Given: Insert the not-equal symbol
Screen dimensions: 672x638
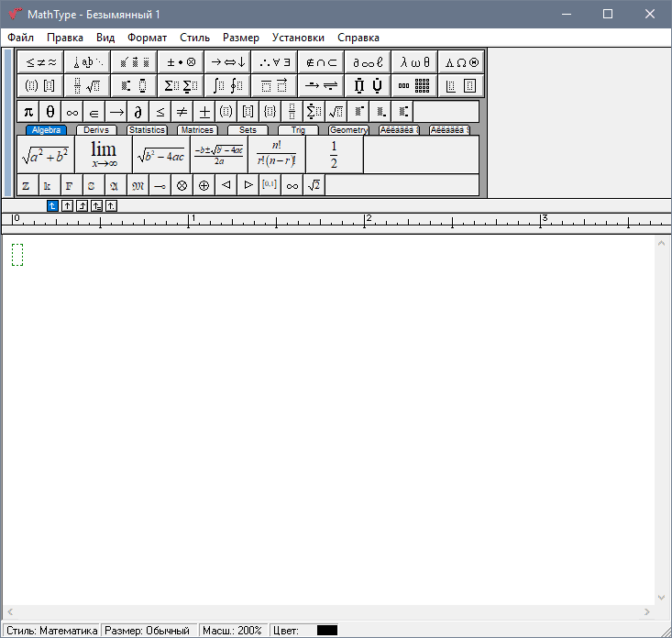Looking at the screenshot, I should pos(182,112).
